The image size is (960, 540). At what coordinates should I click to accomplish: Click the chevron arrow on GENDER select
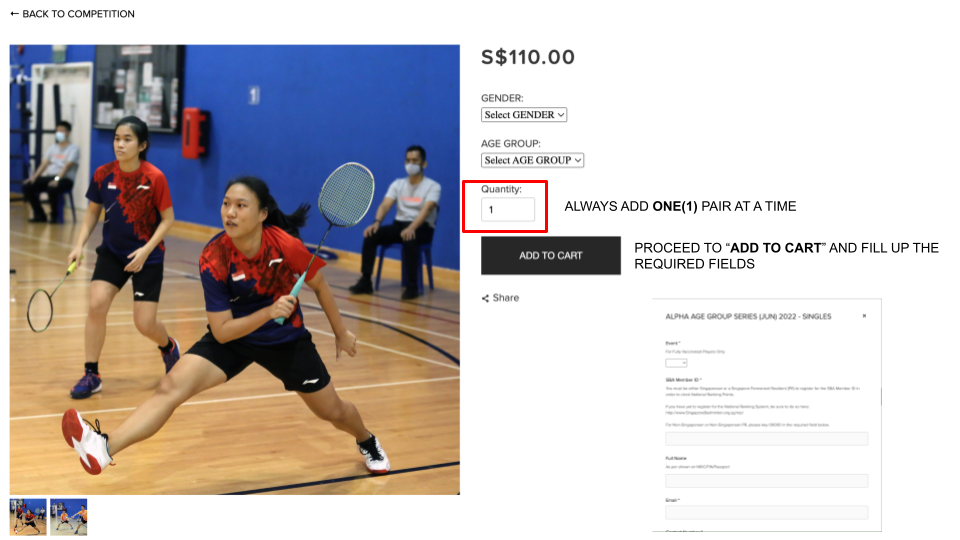click(561, 114)
